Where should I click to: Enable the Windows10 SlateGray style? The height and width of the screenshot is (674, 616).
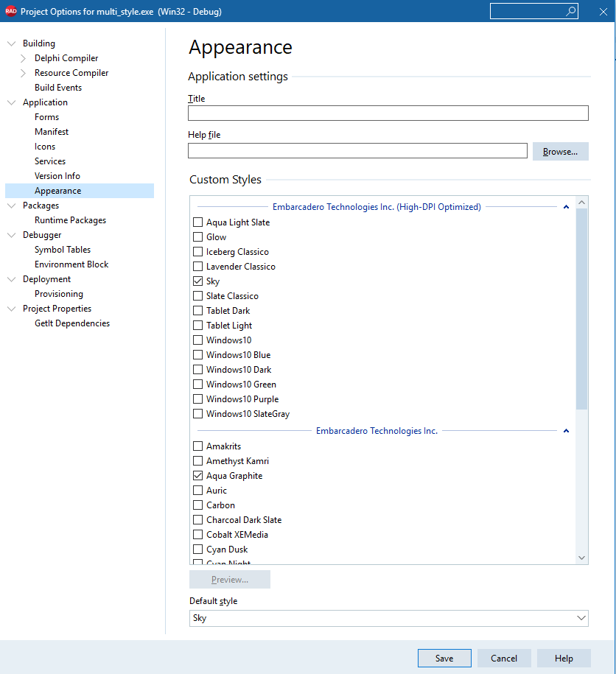pyautogui.click(x=197, y=413)
